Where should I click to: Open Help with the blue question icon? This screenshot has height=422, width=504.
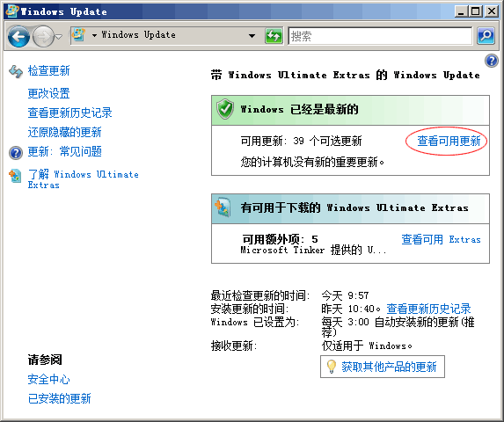pyautogui.click(x=492, y=61)
